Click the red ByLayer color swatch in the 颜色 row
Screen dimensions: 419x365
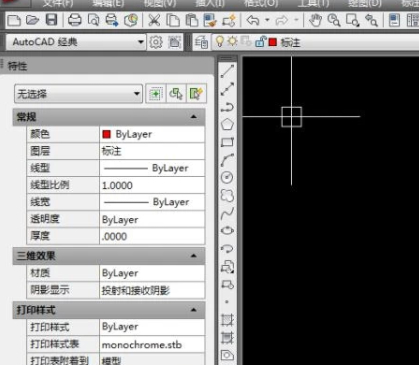107,134
